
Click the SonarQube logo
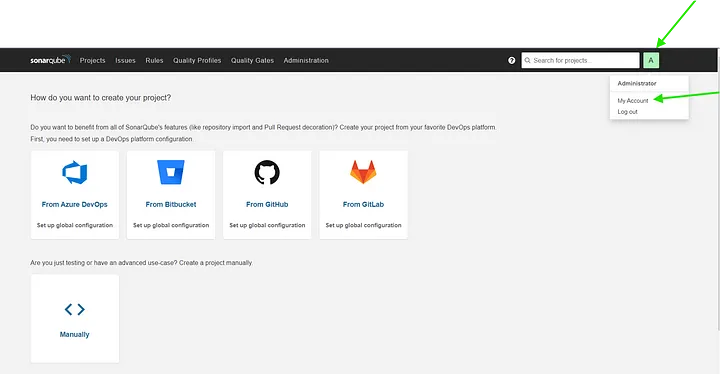pyautogui.click(x=51, y=60)
